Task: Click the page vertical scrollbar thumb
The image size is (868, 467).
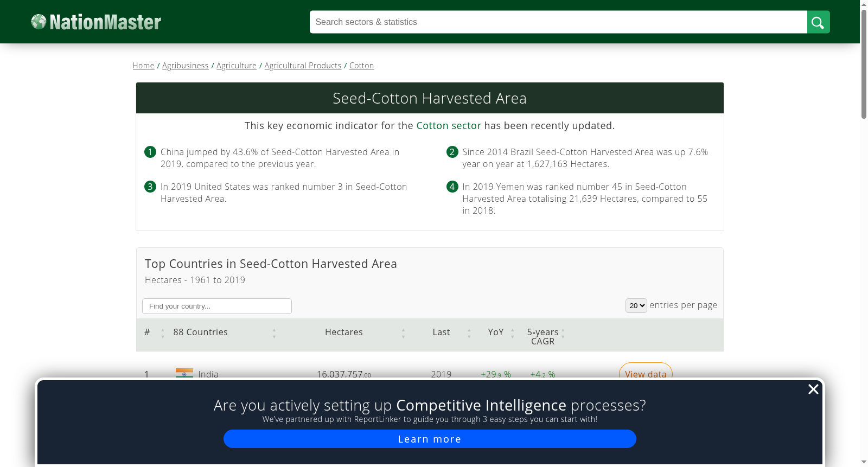Action: [x=864, y=64]
